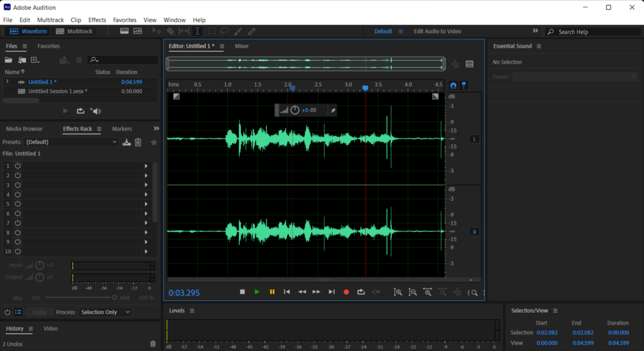Delete preset using trash icon beside Presets
Image resolution: width=644 pixels, height=351 pixels.
(138, 142)
